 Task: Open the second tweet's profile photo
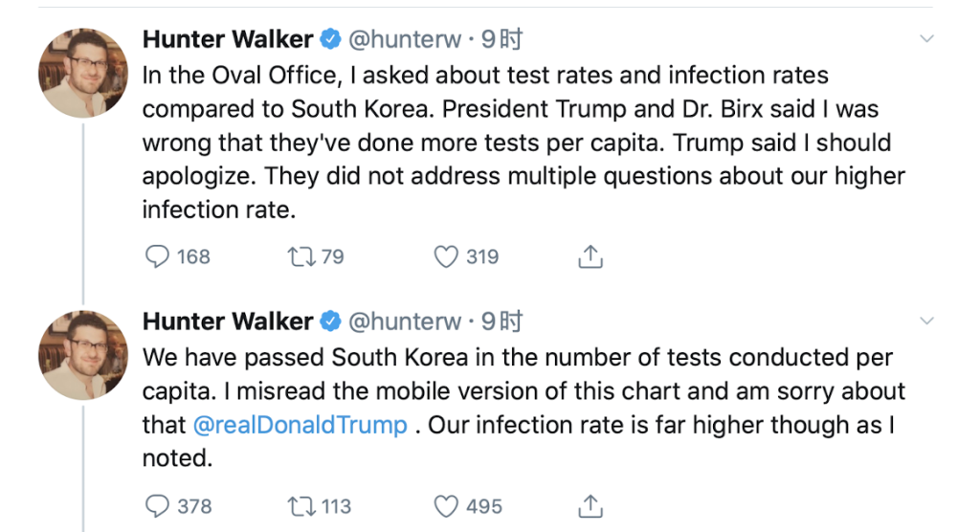[x=83, y=355]
